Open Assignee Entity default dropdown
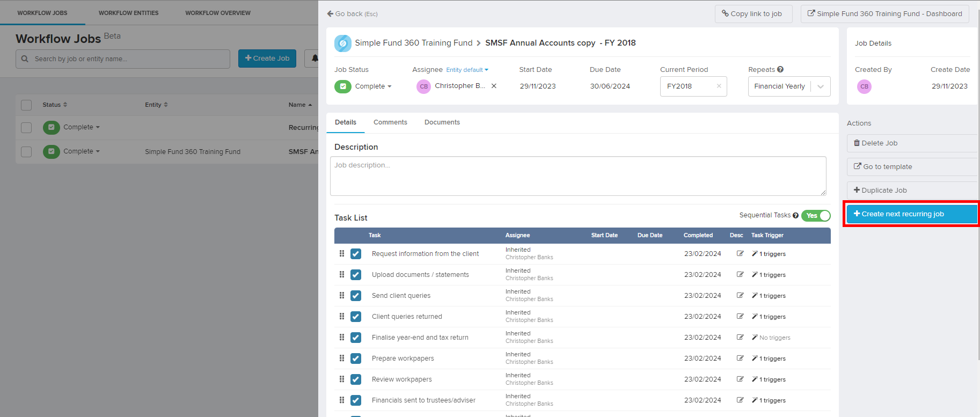 (x=467, y=70)
